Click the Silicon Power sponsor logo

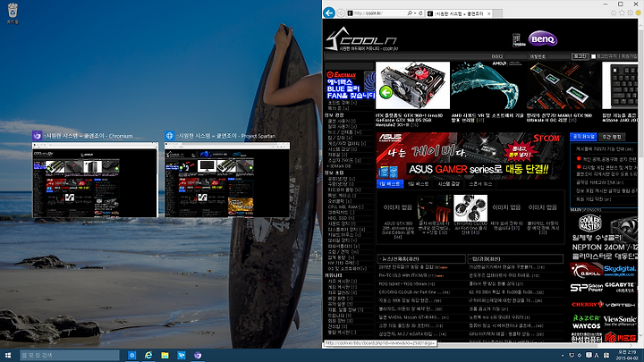coord(586,288)
